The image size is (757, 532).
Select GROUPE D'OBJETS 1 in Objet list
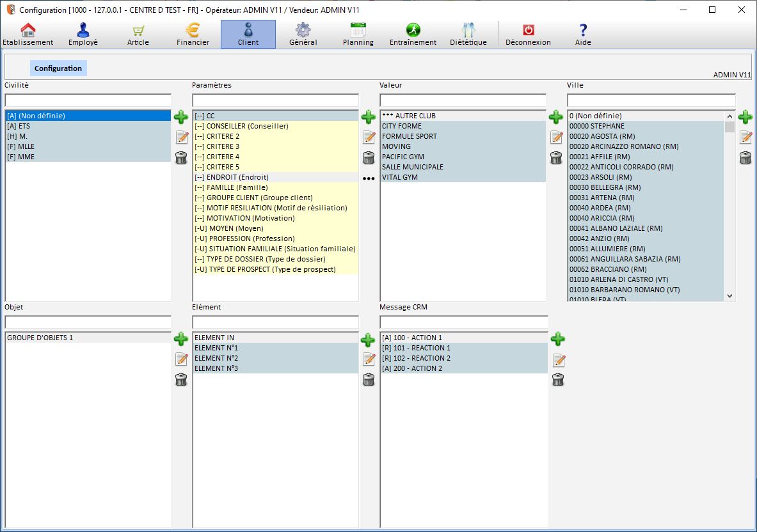tap(40, 338)
